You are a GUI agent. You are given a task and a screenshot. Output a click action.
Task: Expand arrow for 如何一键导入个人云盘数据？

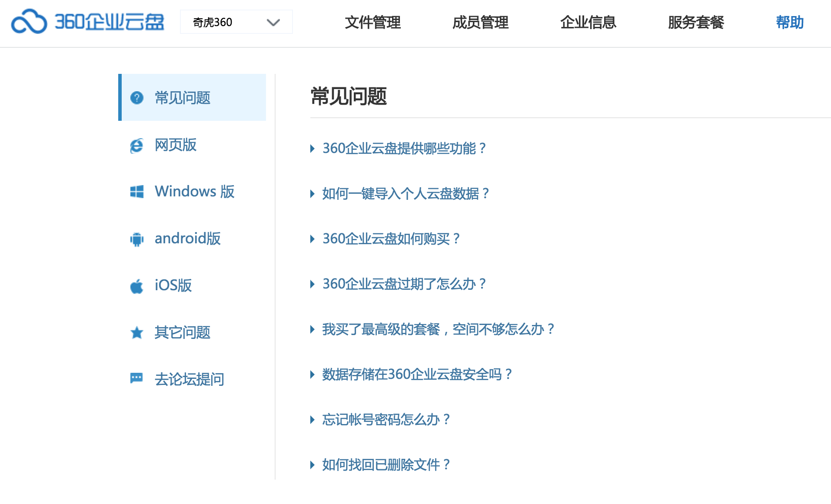[312, 194]
